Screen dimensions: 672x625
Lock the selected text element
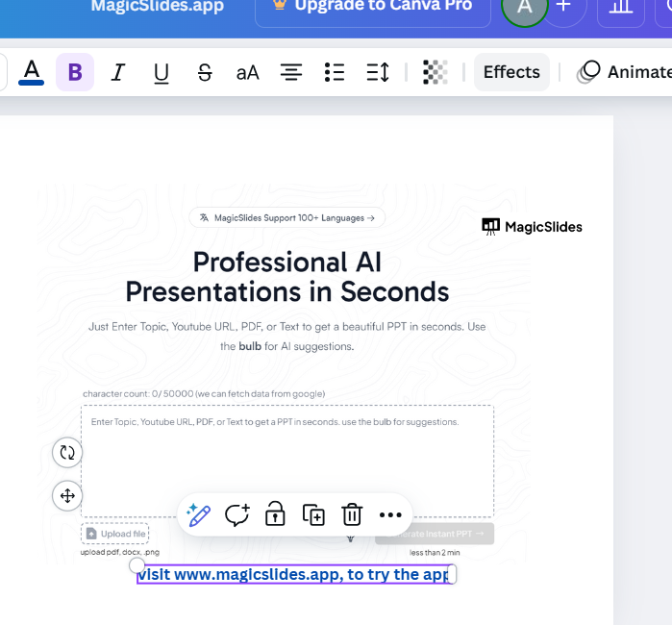click(275, 513)
